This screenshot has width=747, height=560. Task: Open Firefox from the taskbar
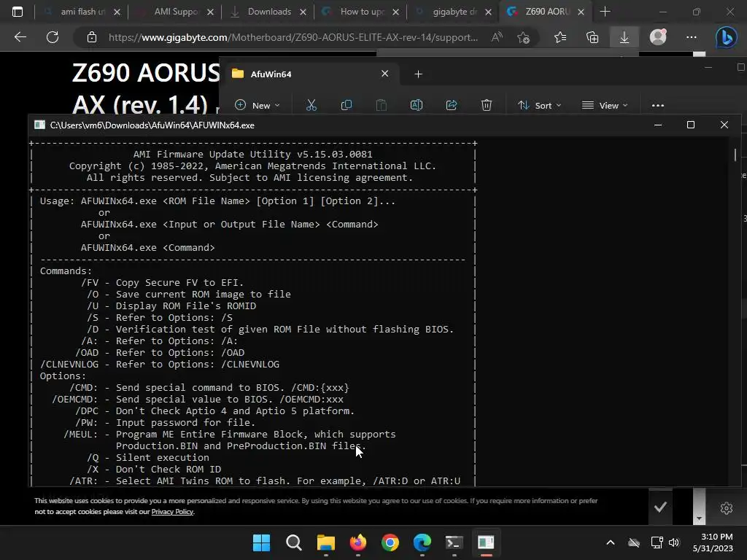tap(357, 542)
